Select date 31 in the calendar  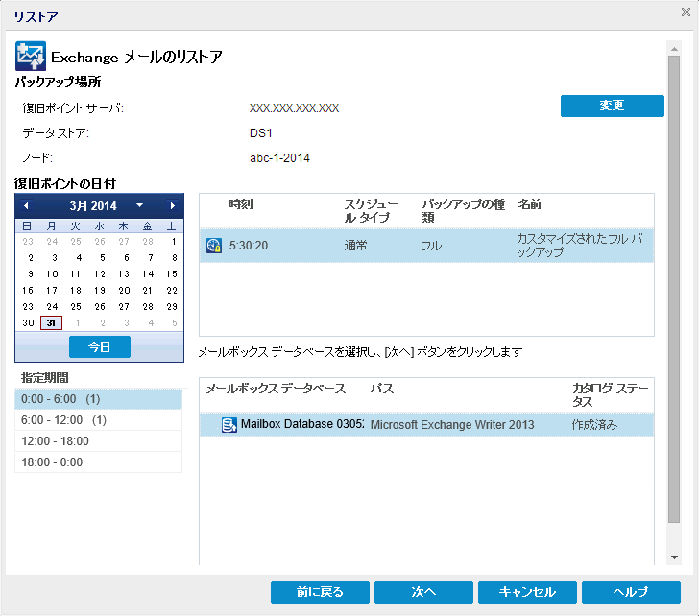tap(51, 323)
